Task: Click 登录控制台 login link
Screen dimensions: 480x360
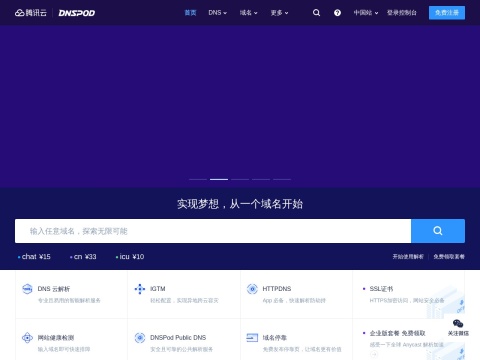Action: click(402, 13)
